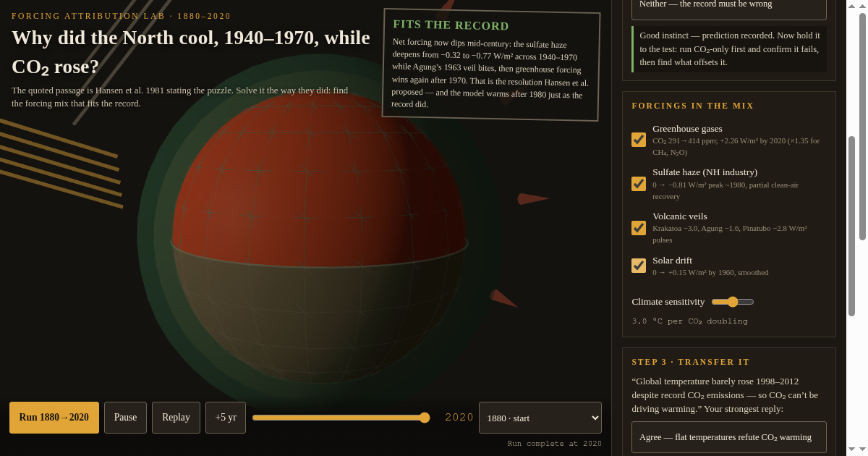Click the 'Forcing Attribution Lab · 1880–2020' label
The width and height of the screenshot is (868, 456).
(122, 16)
